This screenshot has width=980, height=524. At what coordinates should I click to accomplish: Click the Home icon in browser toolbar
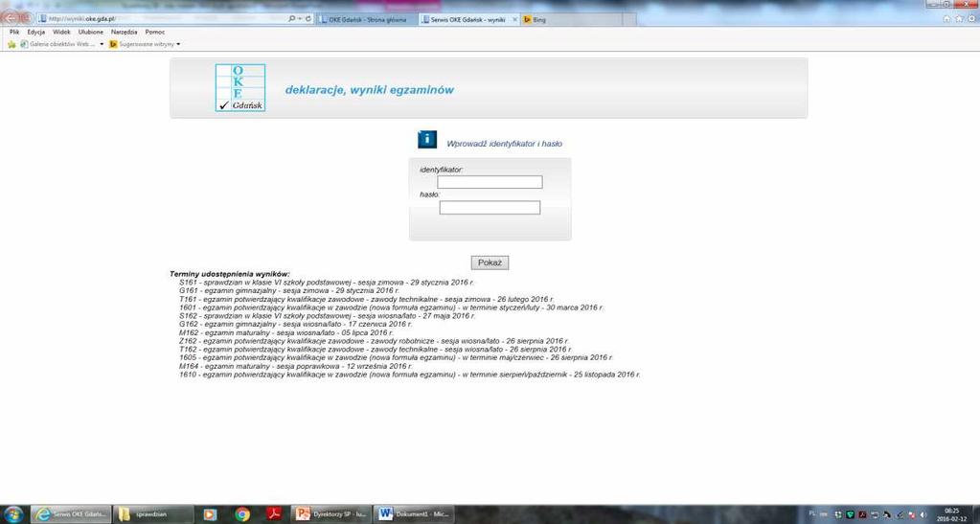(x=946, y=19)
